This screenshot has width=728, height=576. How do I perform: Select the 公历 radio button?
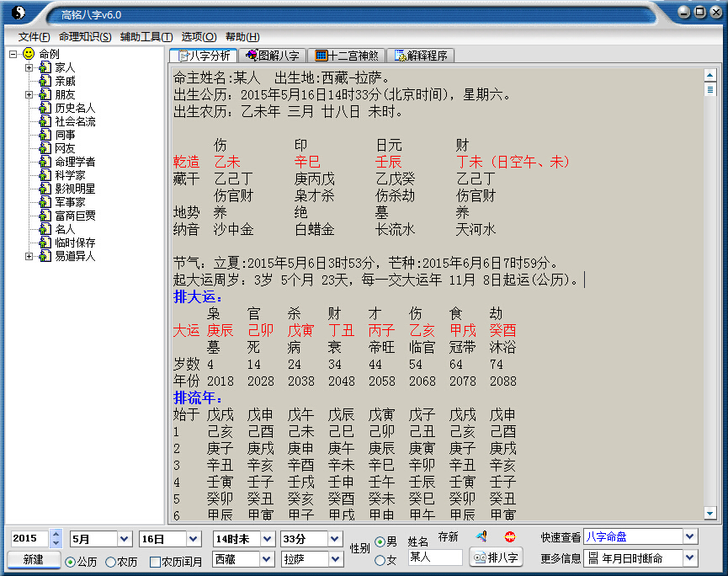(x=70, y=562)
